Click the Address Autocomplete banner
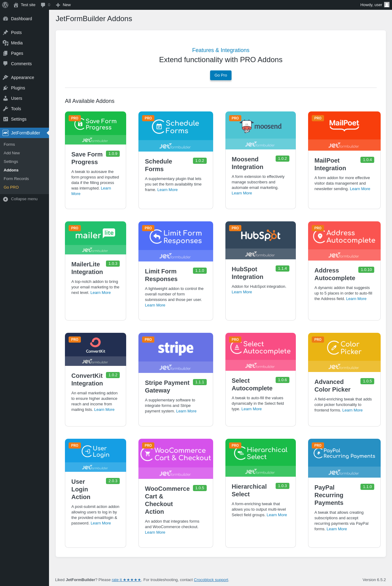The height and width of the screenshot is (586, 392). 344,241
